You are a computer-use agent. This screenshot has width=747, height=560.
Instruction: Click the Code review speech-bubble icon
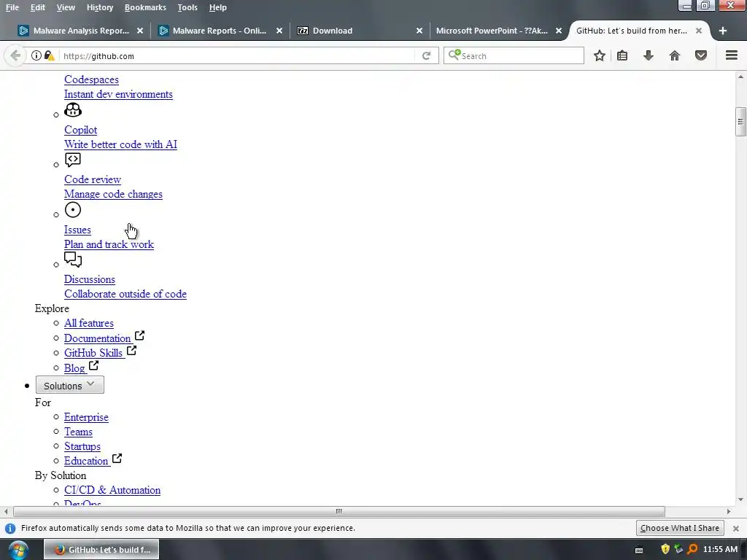tap(73, 160)
